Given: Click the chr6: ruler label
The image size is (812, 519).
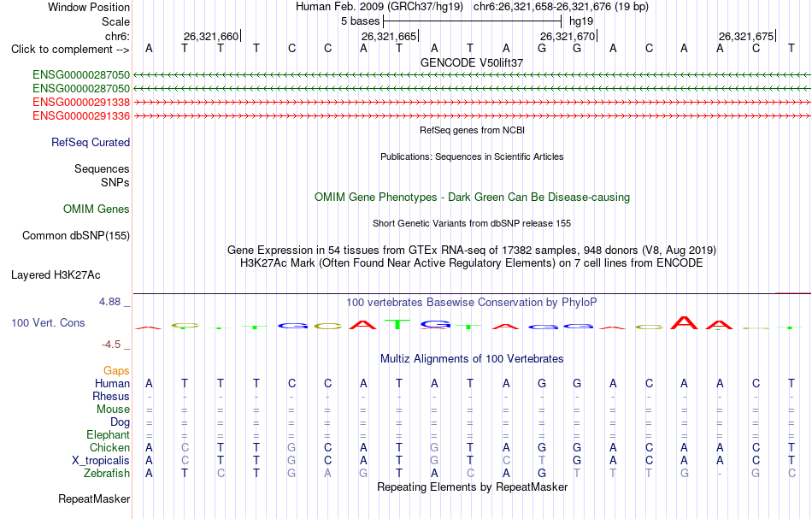Looking at the screenshot, I should 117,36.
